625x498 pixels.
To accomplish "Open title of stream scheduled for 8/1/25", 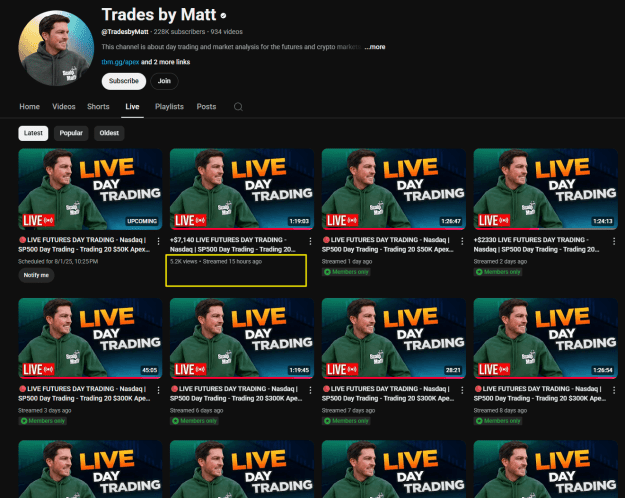I will coord(84,244).
